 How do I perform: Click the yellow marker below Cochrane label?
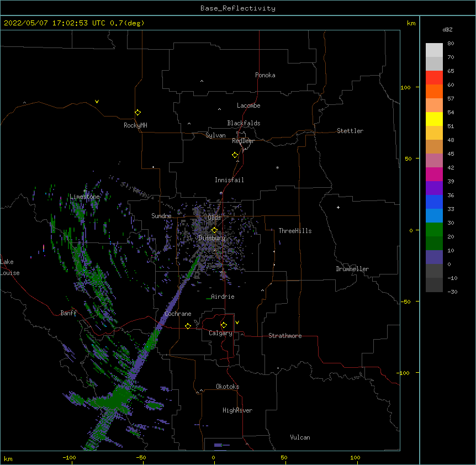188,326
